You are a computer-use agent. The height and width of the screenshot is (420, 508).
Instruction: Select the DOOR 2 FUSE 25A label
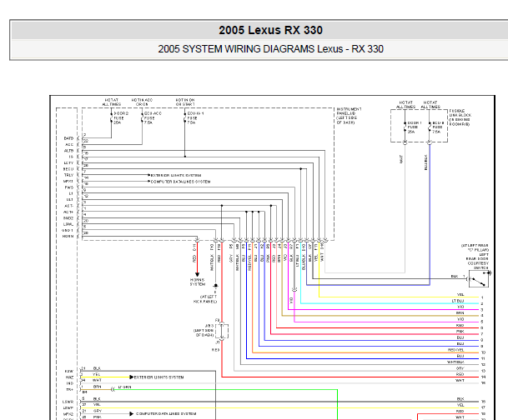click(121, 118)
